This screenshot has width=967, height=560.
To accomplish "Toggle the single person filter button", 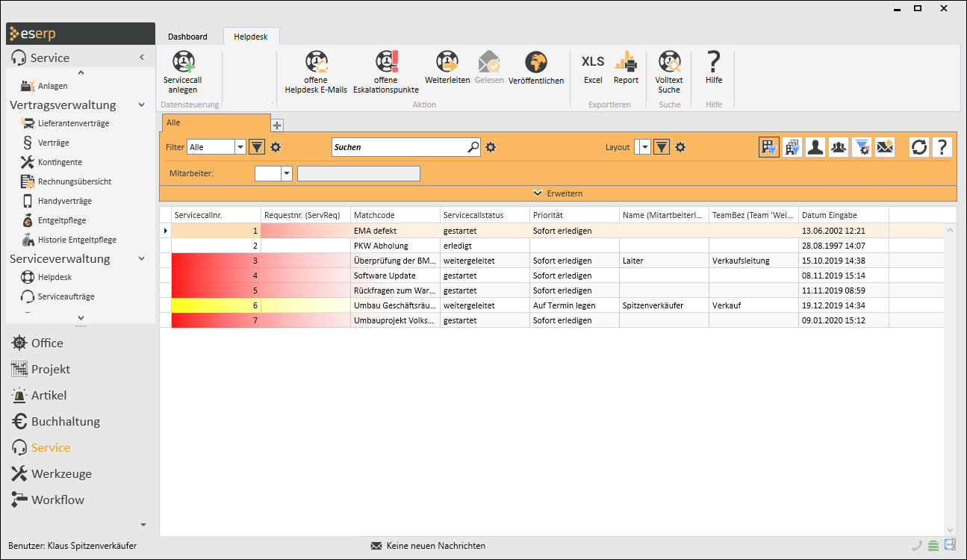I will [815, 147].
